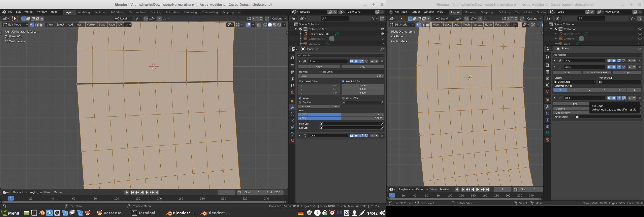Open the outliner filter funnel icon
Screen dimensions: 644x217
(x=373, y=18)
